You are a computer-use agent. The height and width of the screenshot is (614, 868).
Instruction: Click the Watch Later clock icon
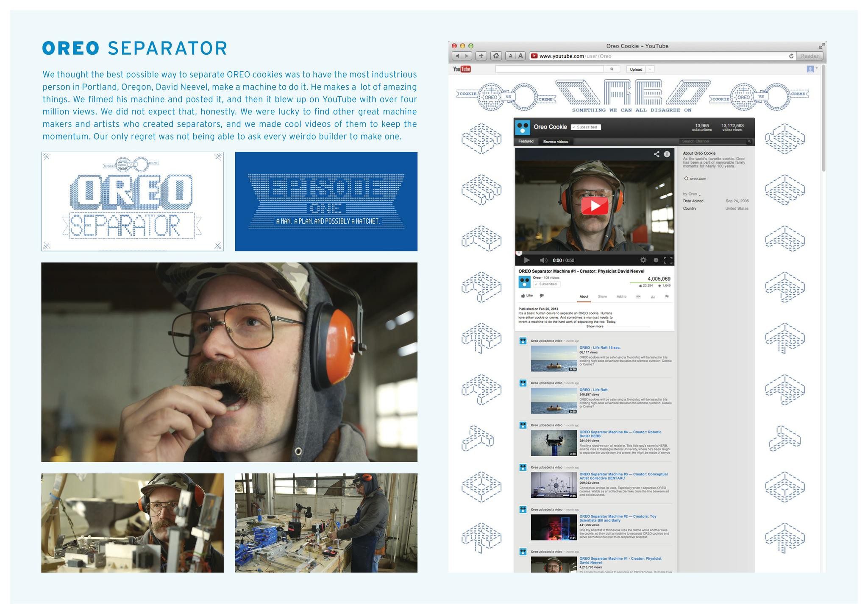656,260
